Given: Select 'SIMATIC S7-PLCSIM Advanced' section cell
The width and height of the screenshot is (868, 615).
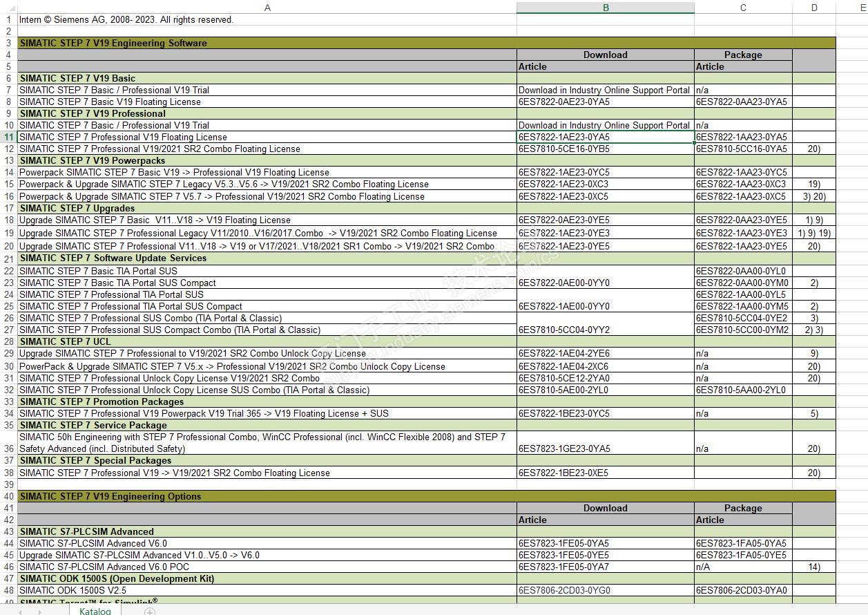Looking at the screenshot, I should 267,531.
